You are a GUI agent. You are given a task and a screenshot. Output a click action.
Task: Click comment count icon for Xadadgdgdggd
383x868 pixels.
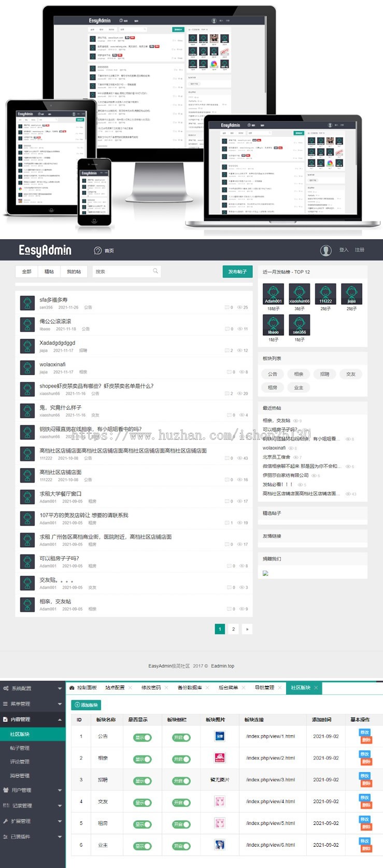tap(226, 350)
